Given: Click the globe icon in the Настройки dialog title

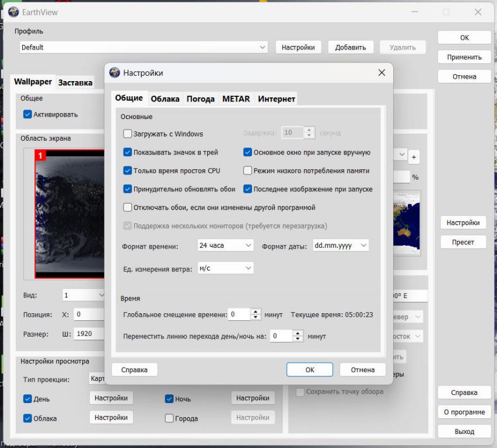Looking at the screenshot, I should tap(115, 72).
